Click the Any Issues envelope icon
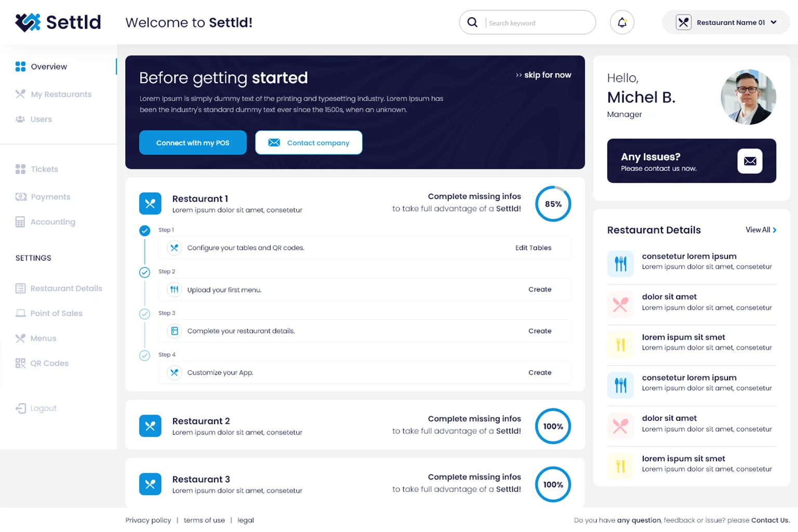Screen dimensions: 798x532 pyautogui.click(x=750, y=161)
